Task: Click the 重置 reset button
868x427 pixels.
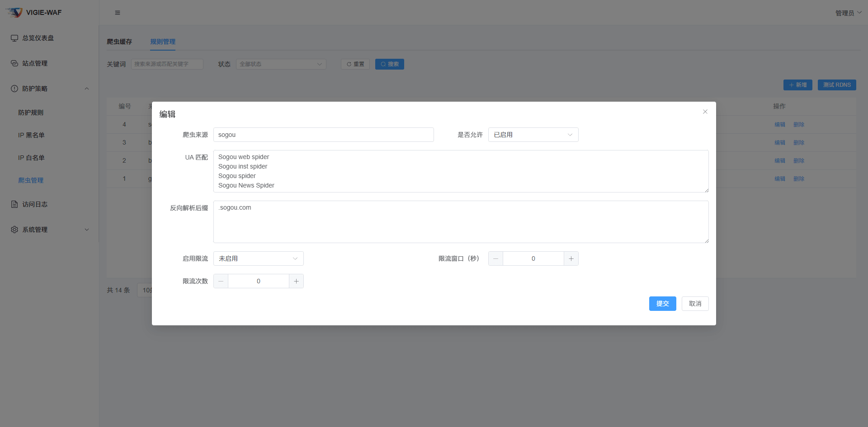Action: click(x=355, y=64)
